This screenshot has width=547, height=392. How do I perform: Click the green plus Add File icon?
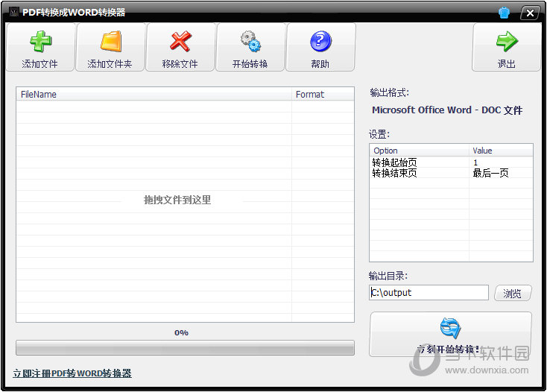[x=40, y=42]
